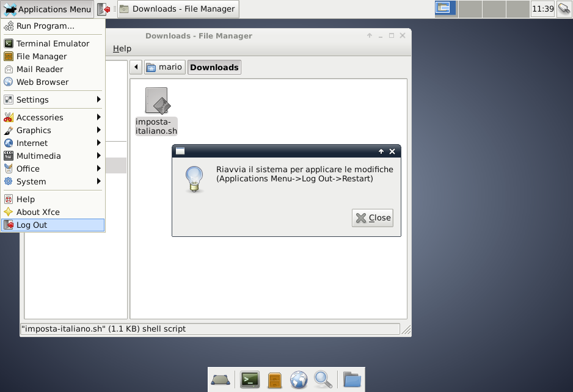
Task: Expand the Accessories submenu
Action: tap(53, 117)
